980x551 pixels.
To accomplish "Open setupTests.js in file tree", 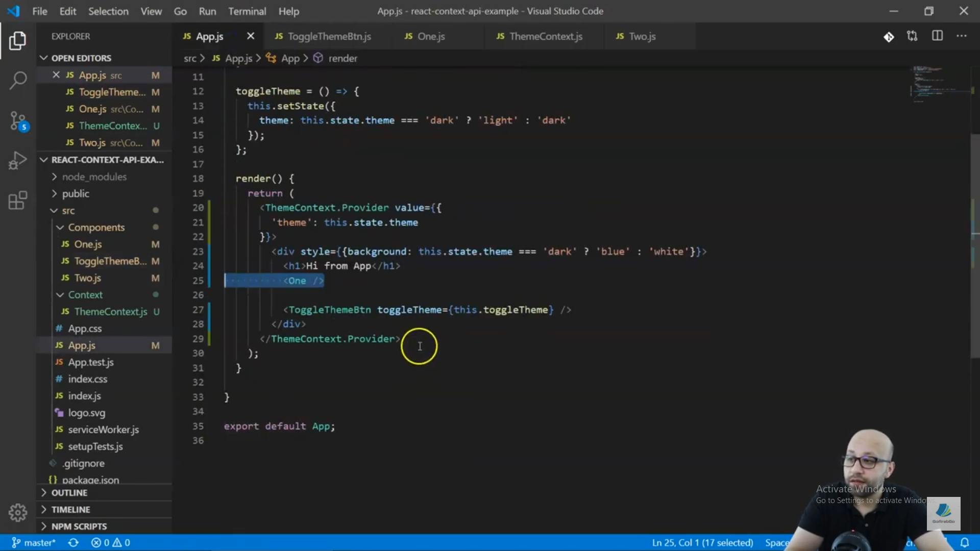I will point(104,446).
